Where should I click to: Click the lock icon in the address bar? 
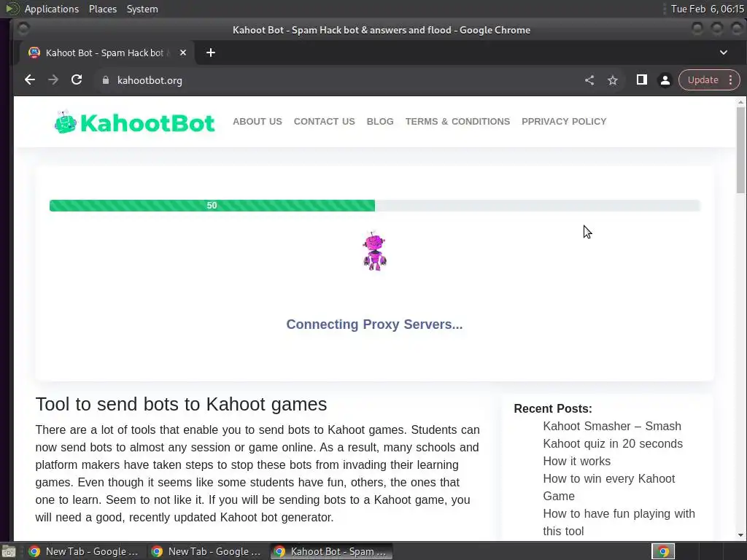coord(106,80)
